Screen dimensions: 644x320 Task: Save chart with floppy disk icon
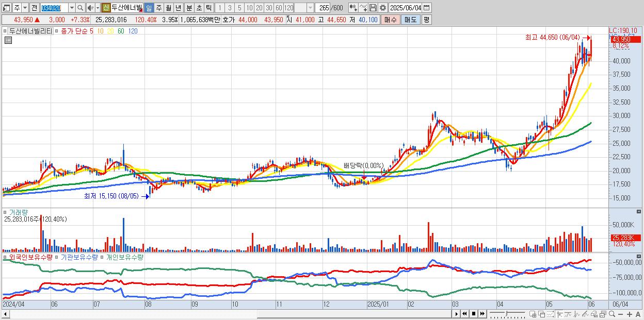(373, 8)
